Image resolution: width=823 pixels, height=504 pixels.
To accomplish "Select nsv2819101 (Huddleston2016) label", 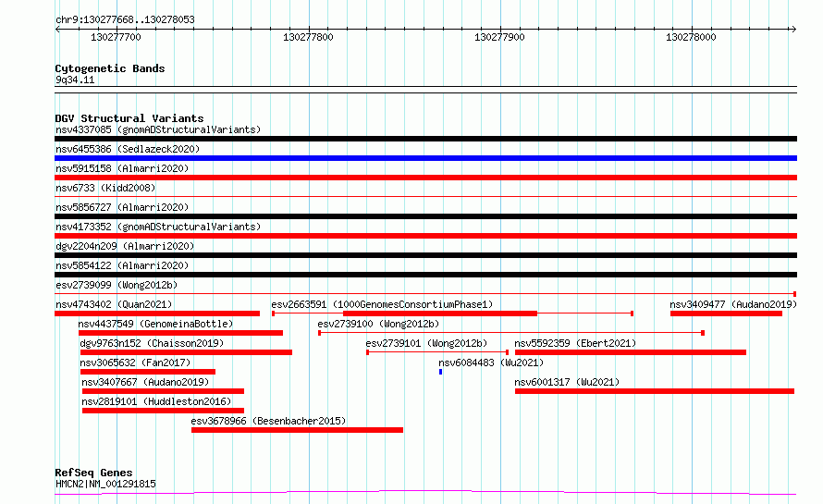I will pyautogui.click(x=156, y=401).
